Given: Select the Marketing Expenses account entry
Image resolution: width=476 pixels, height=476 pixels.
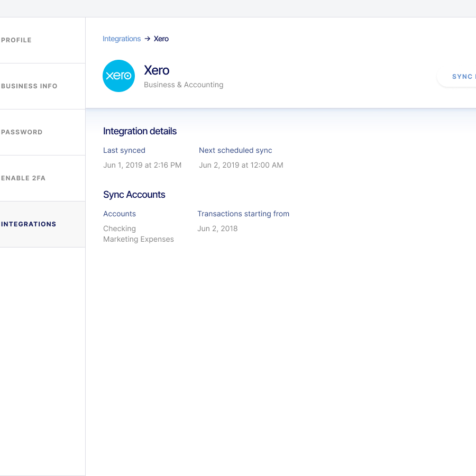Looking at the screenshot, I should click(x=139, y=239).
